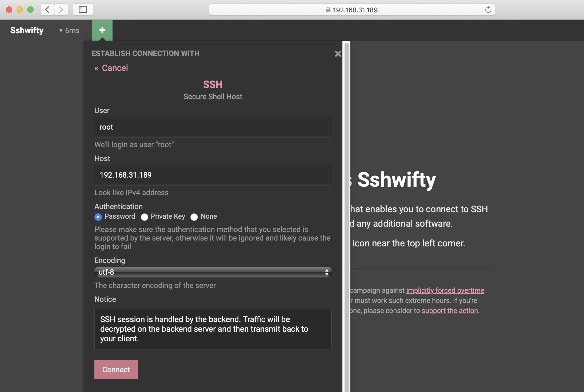Toggle the Safari sidebar icon

83,10
